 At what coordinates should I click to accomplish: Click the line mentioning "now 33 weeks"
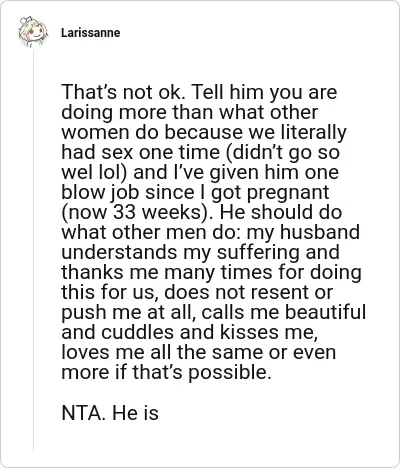(x=201, y=212)
